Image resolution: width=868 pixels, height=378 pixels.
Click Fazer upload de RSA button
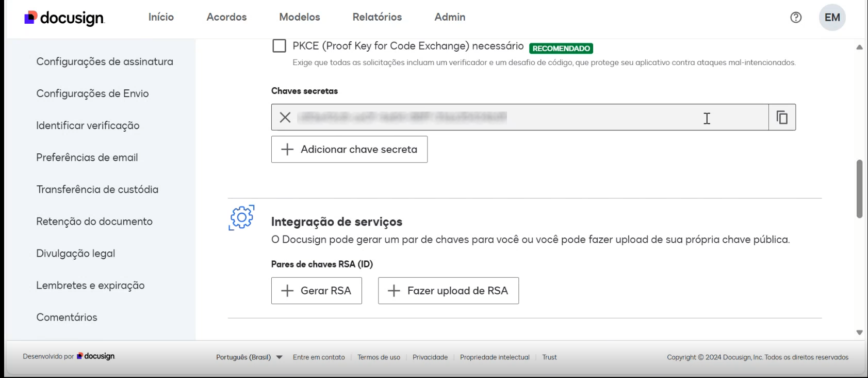point(448,291)
